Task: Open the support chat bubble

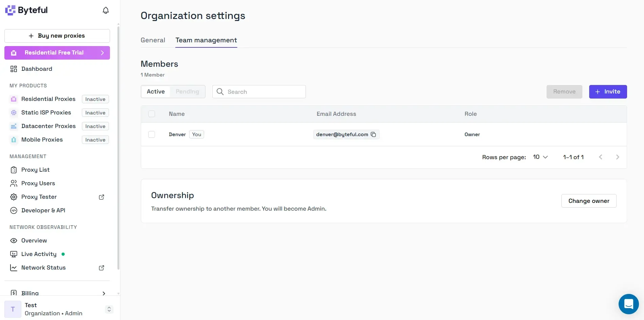Action: point(628,304)
